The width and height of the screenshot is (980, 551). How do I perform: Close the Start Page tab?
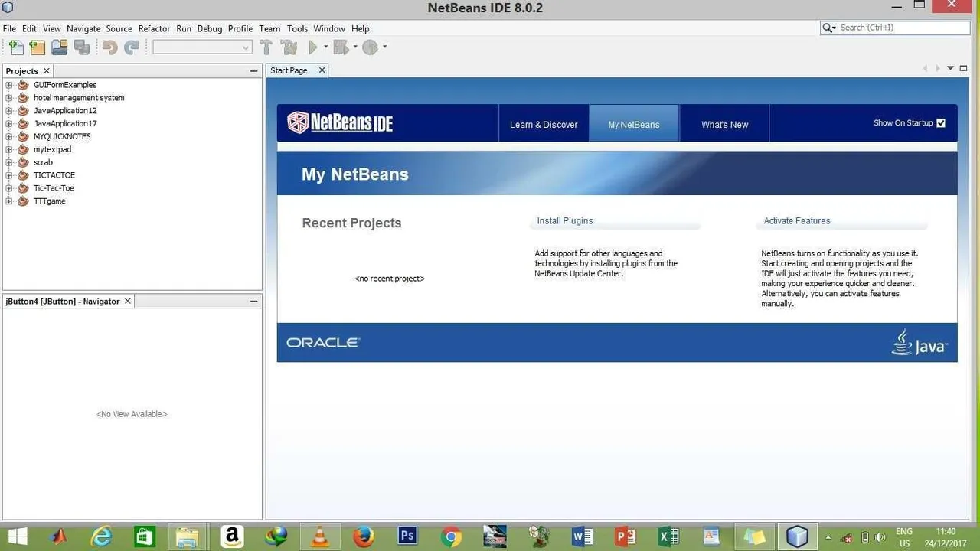(x=322, y=70)
